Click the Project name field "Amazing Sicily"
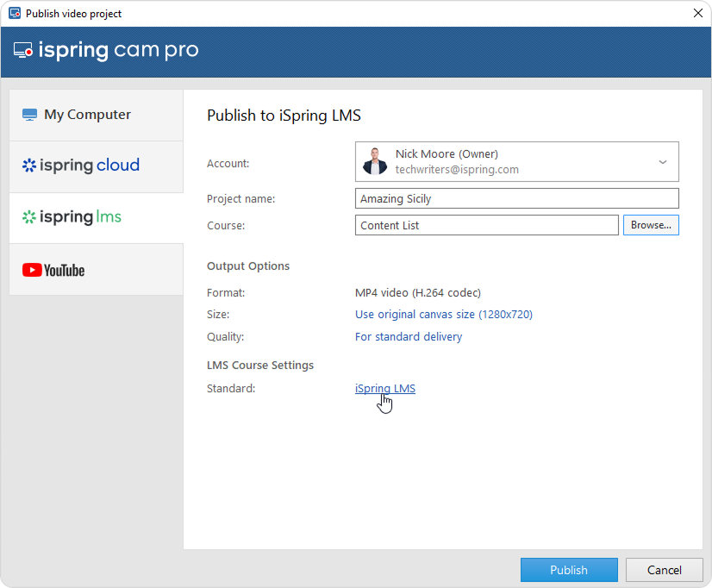Viewport: 712px width, 588px height. coord(516,199)
